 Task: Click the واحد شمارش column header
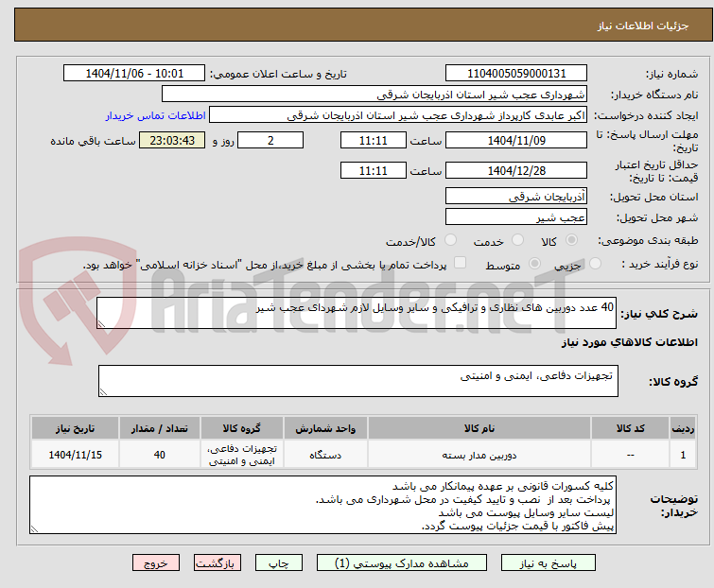point(325,428)
